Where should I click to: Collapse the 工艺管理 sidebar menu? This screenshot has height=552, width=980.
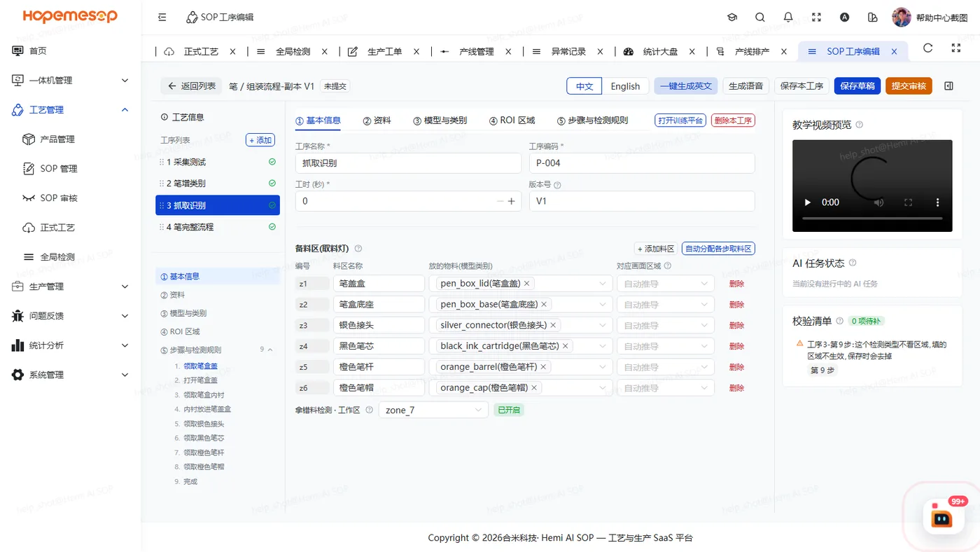[x=125, y=110]
